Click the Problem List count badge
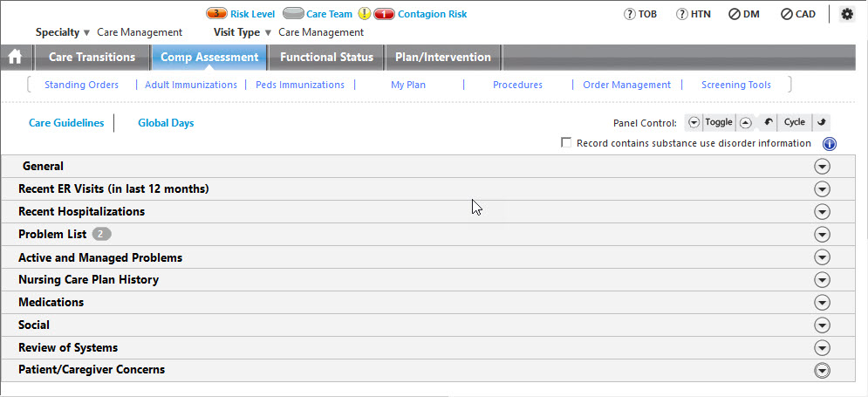 coord(101,234)
